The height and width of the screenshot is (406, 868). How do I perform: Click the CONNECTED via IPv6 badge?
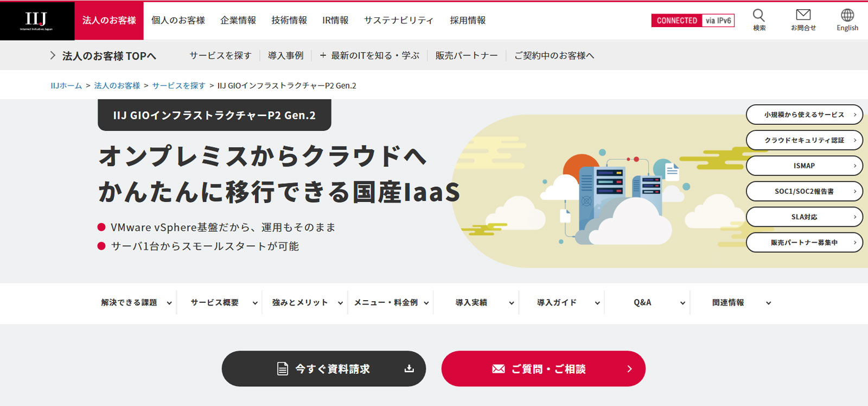click(x=693, y=21)
